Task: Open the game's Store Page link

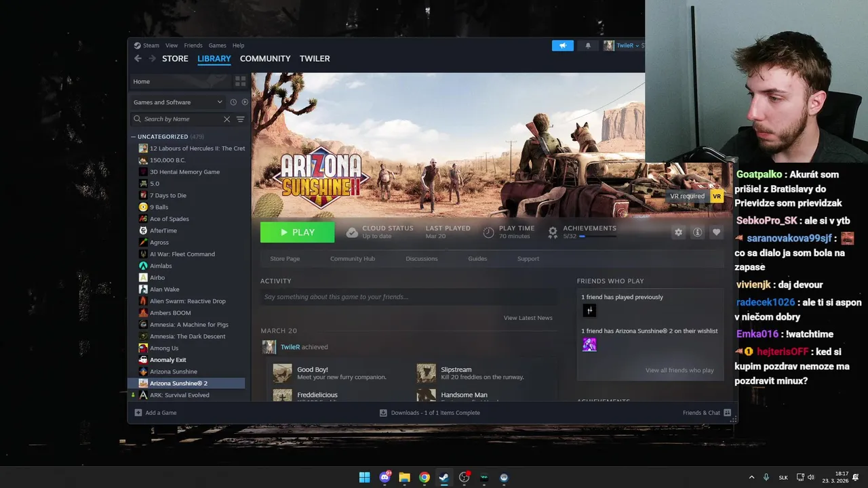Action: 285,259
